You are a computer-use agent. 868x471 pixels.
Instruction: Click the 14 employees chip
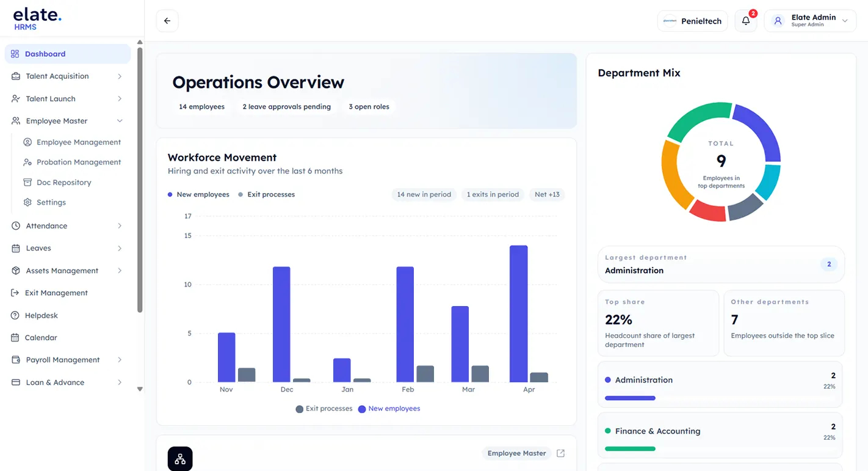coord(202,107)
